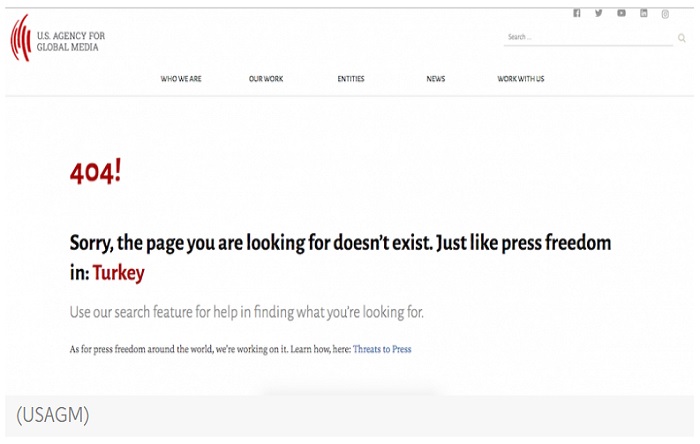Click the red Turkey country name
Viewport: 700px width, 444px height.
(x=119, y=273)
